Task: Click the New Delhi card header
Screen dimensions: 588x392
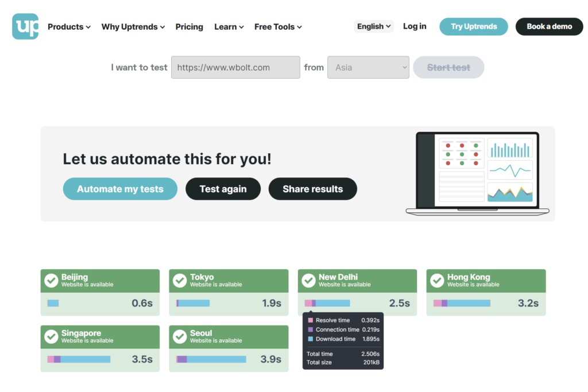Action: click(x=357, y=281)
